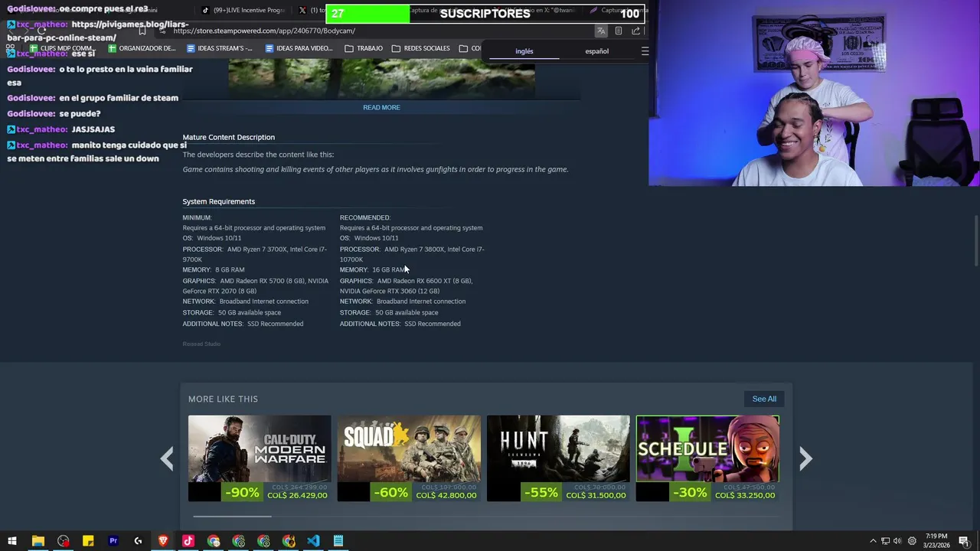Click the See All button in More Like This
The width and height of the screenshot is (980, 551).
[x=764, y=399]
